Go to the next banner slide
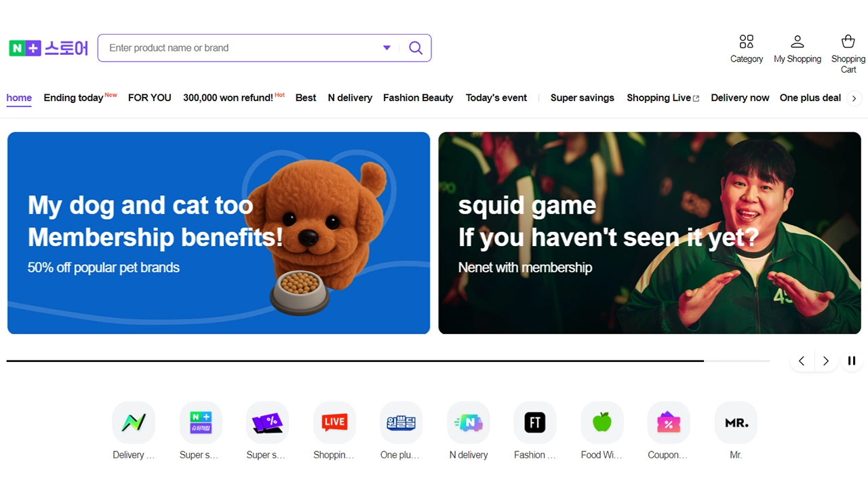The image size is (868, 488). pyautogui.click(x=825, y=361)
